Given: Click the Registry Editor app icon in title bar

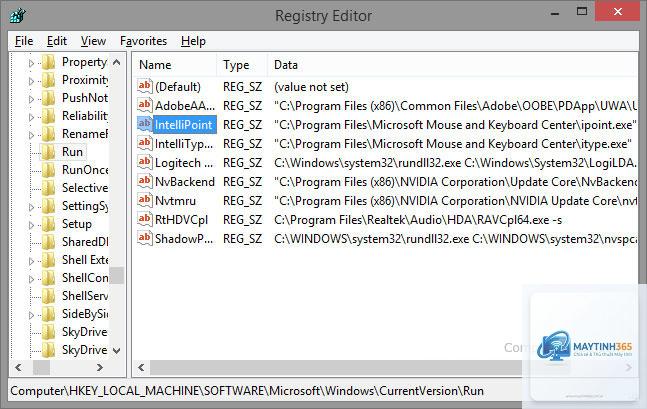Looking at the screenshot, I should pos(18,16).
